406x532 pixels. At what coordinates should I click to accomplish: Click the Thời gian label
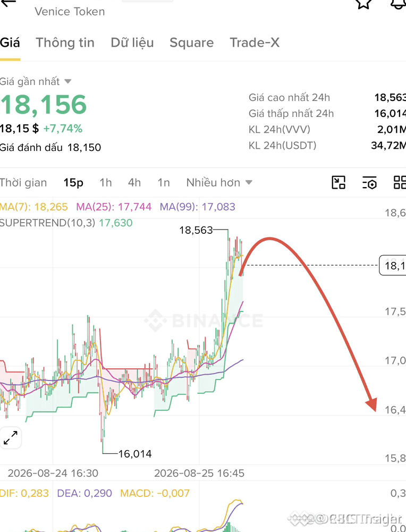click(23, 182)
